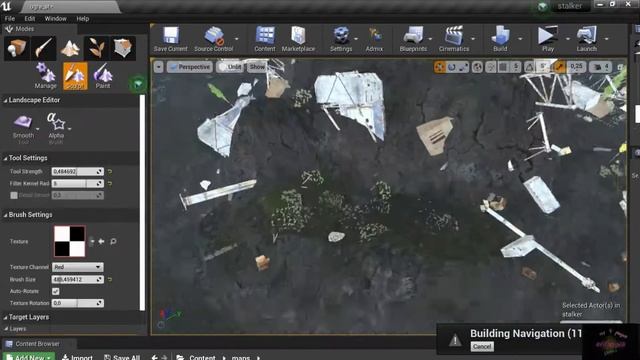Collapse the Target Layers section
The image size is (640, 360).
(x=5, y=317)
